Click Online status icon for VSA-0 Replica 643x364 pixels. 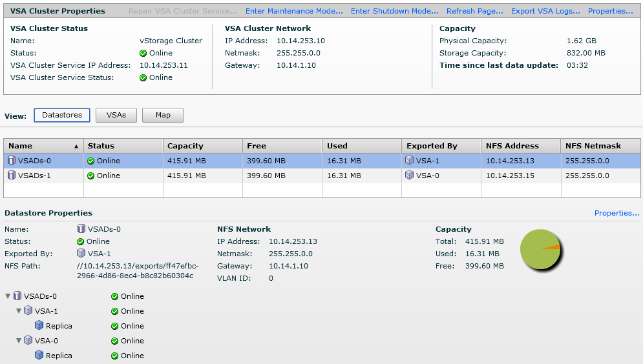pyautogui.click(x=115, y=356)
